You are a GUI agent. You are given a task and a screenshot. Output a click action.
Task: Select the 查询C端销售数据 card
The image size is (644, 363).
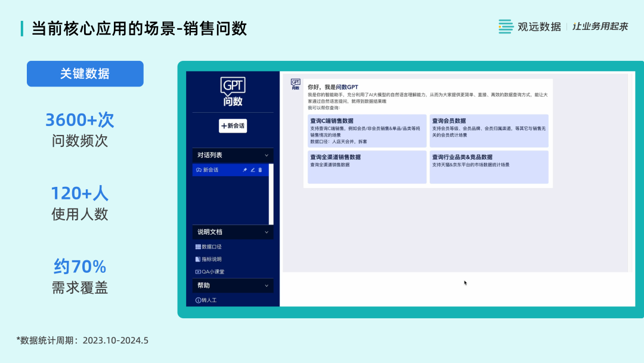pos(367,131)
